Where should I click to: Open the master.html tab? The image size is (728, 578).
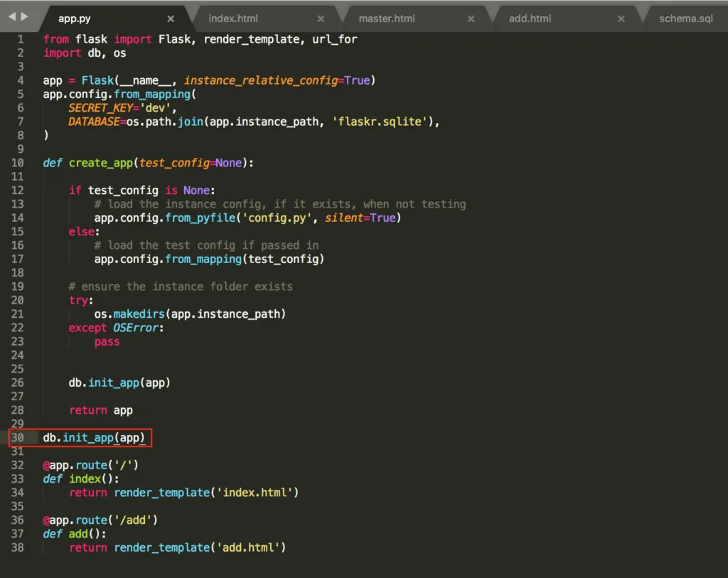coord(387,18)
